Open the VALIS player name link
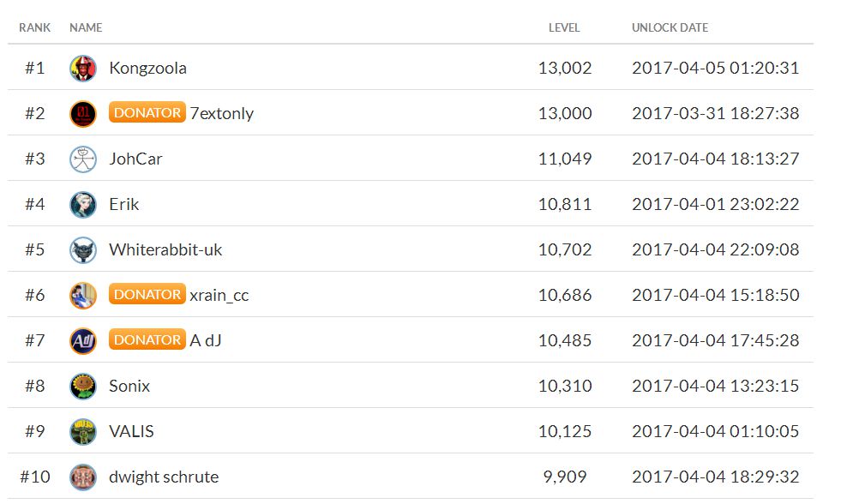Image resolution: width=853 pixels, height=504 pixels. (131, 431)
